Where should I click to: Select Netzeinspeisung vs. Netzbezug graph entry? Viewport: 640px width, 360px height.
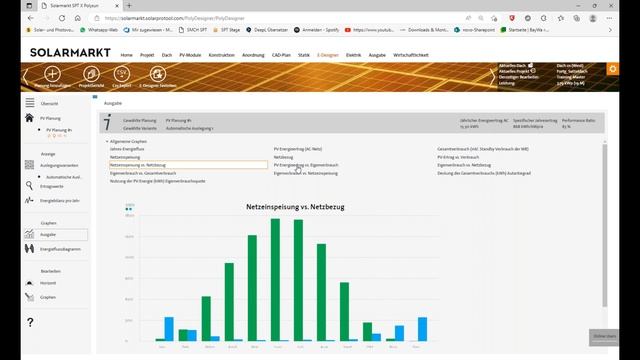tap(188, 165)
